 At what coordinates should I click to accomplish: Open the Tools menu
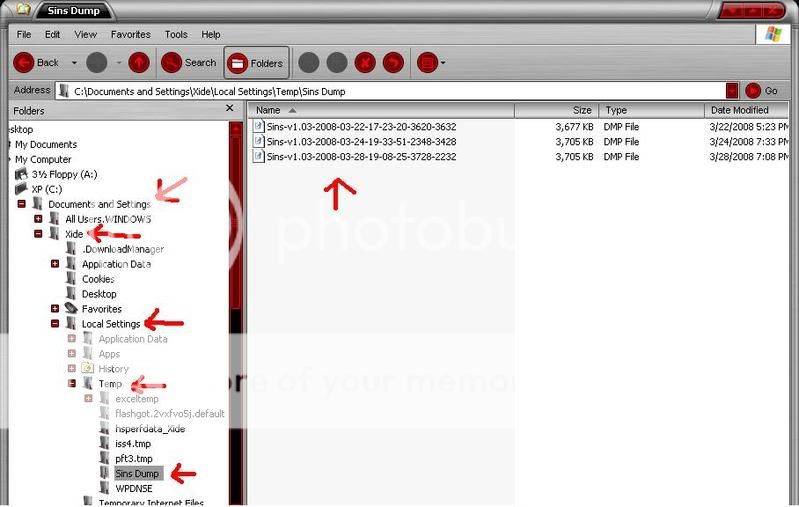(x=176, y=35)
